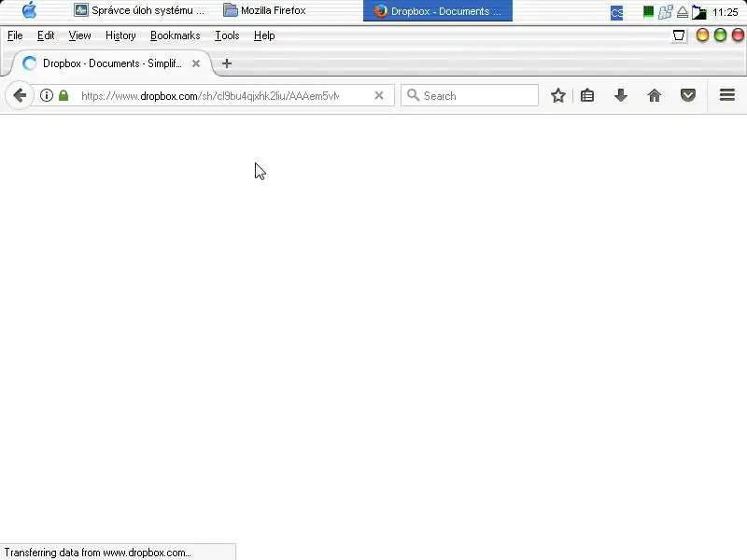This screenshot has height=560, width=747.
Task: Click the search magnifier icon
Action: pos(413,95)
